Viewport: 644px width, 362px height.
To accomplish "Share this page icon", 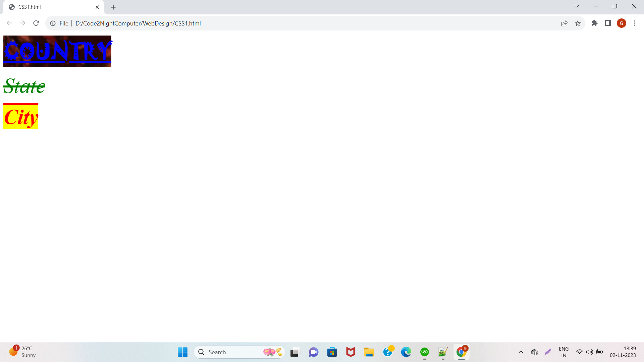I will 564,23.
